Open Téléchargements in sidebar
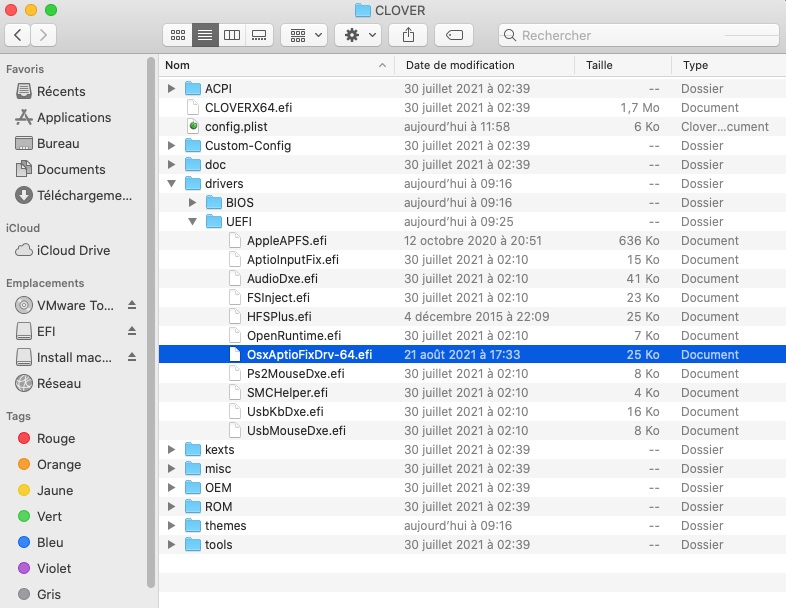 click(73, 195)
